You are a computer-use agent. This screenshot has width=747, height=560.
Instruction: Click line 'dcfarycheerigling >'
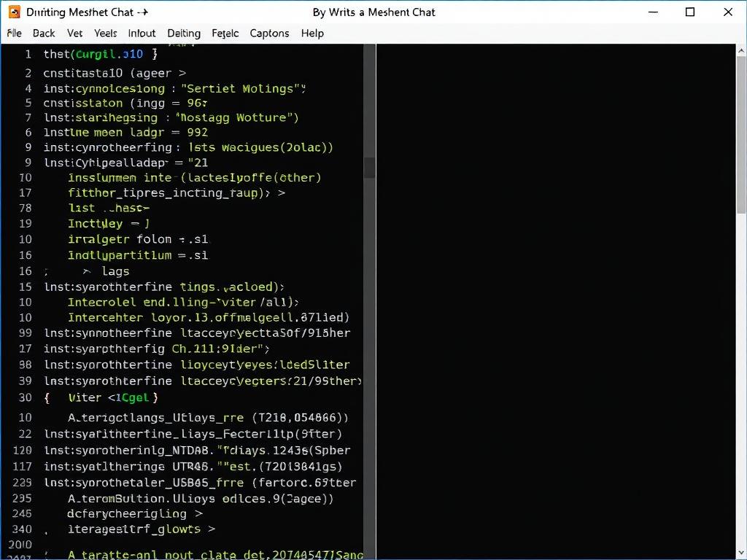(x=135, y=514)
